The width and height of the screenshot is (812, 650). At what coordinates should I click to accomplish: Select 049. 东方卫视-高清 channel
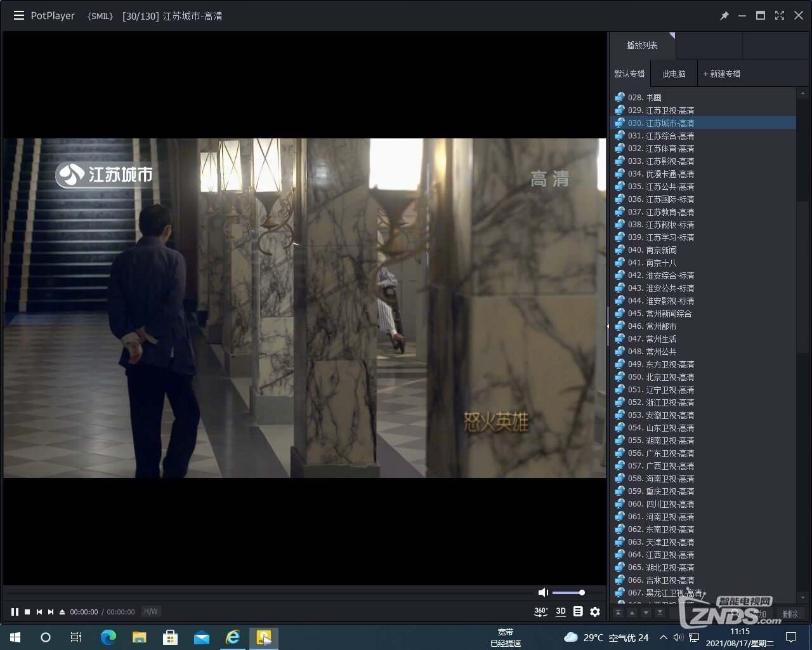(703, 364)
